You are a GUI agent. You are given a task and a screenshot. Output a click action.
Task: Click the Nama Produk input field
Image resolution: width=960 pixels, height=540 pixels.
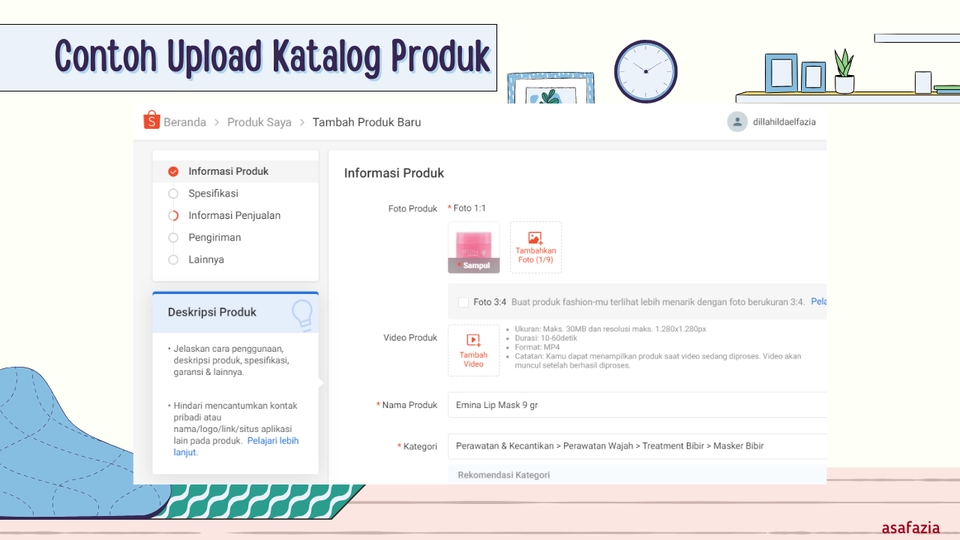tap(637, 405)
